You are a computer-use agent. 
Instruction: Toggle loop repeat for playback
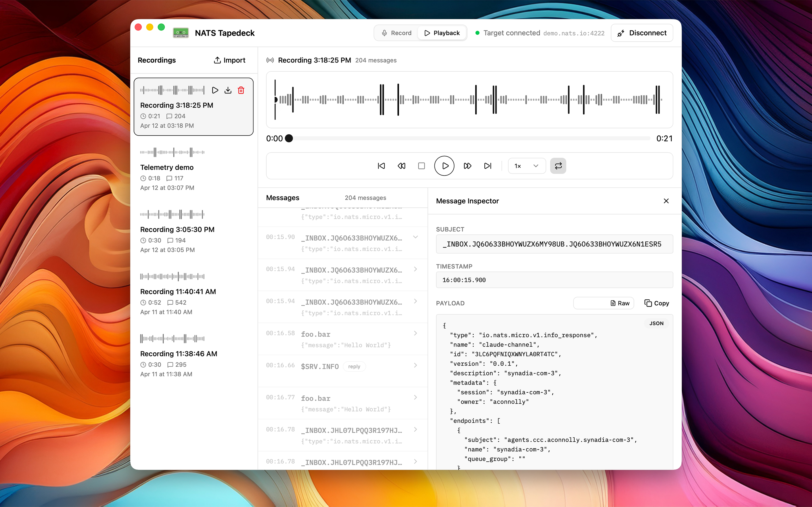(x=558, y=166)
